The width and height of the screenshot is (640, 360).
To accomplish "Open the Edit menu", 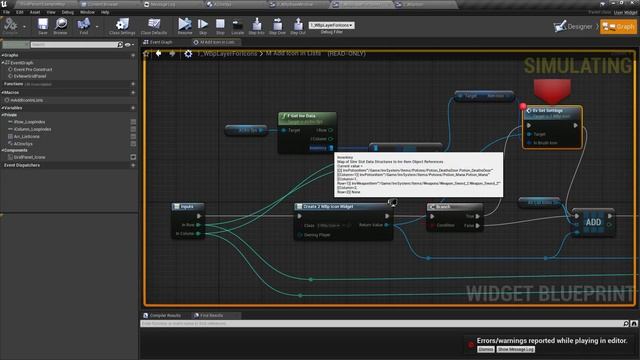I will point(20,12).
